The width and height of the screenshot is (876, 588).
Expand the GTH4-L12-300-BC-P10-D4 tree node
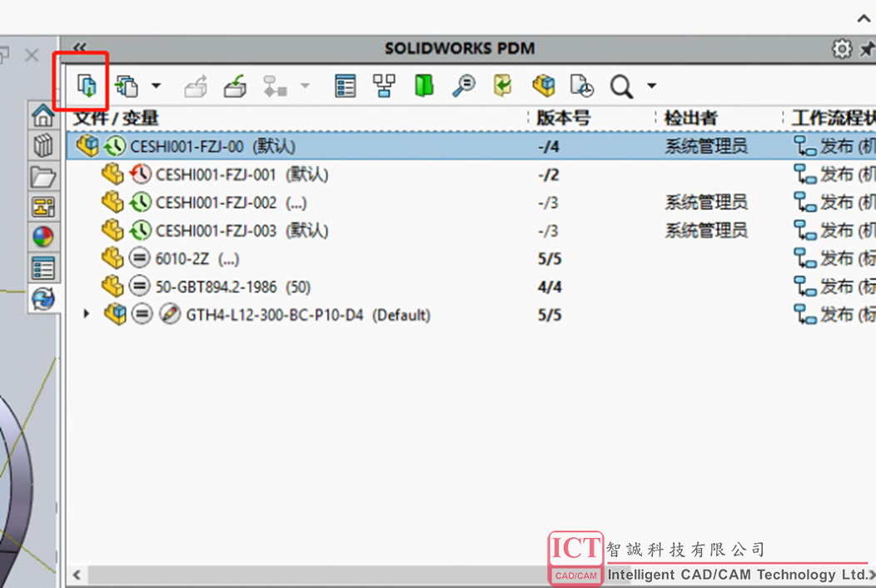click(86, 314)
